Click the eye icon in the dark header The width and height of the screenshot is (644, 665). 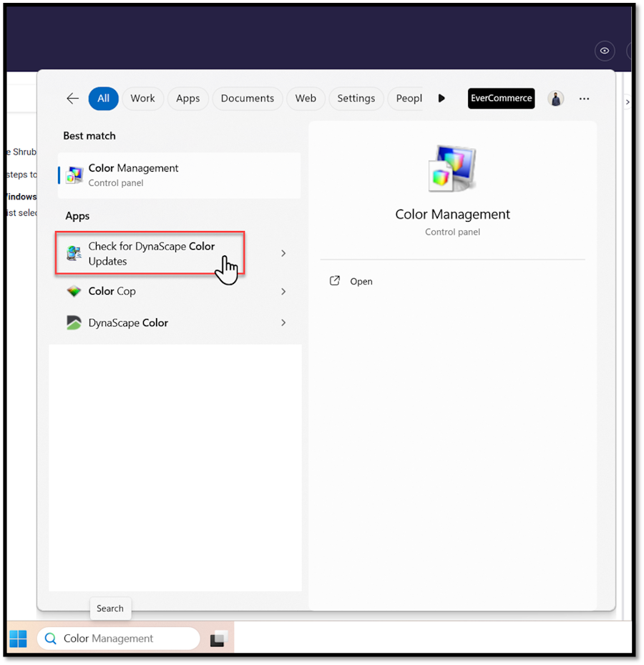click(x=605, y=51)
